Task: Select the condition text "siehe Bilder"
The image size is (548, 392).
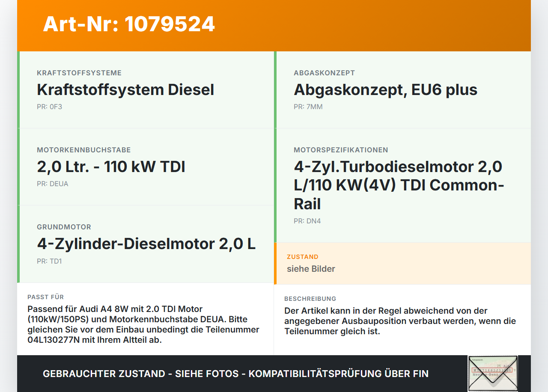Action: pyautogui.click(x=311, y=269)
